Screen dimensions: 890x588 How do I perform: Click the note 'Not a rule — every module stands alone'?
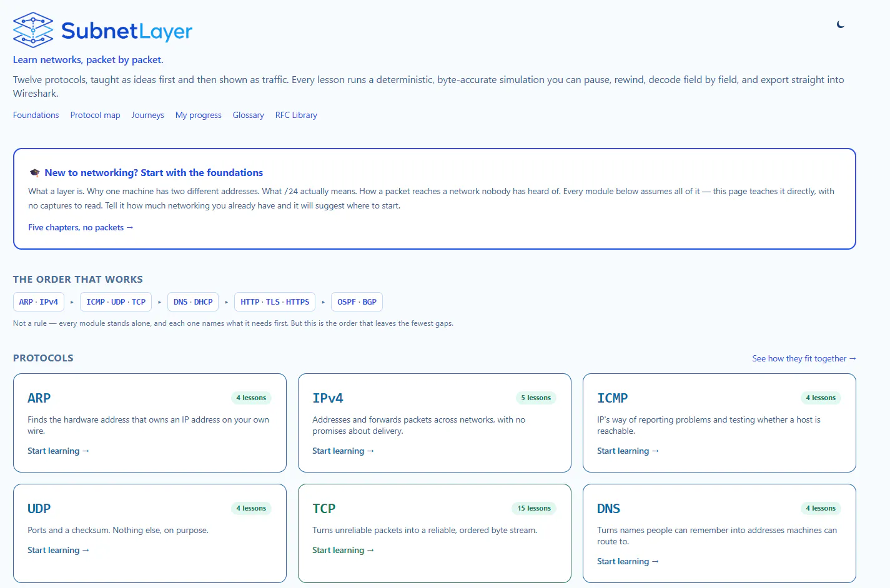233,323
